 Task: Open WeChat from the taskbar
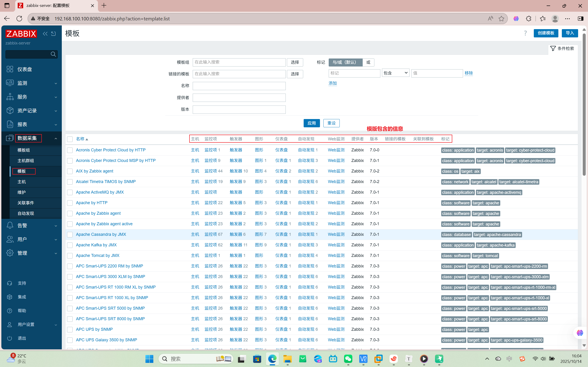[348, 359]
